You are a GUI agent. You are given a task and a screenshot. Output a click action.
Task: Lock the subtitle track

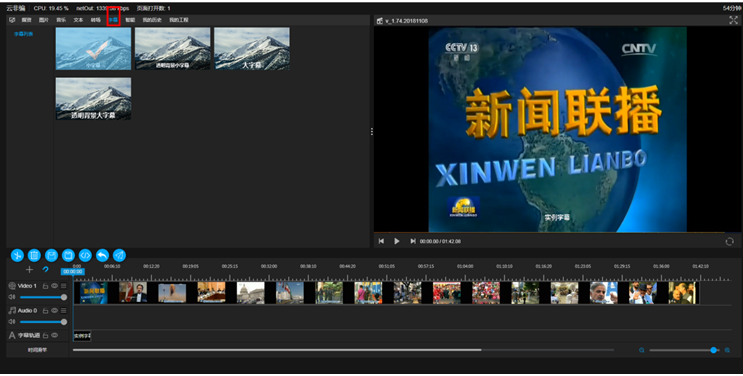[45, 335]
